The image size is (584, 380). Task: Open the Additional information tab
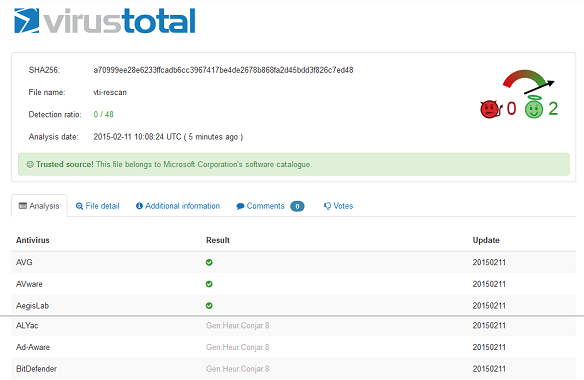point(178,206)
